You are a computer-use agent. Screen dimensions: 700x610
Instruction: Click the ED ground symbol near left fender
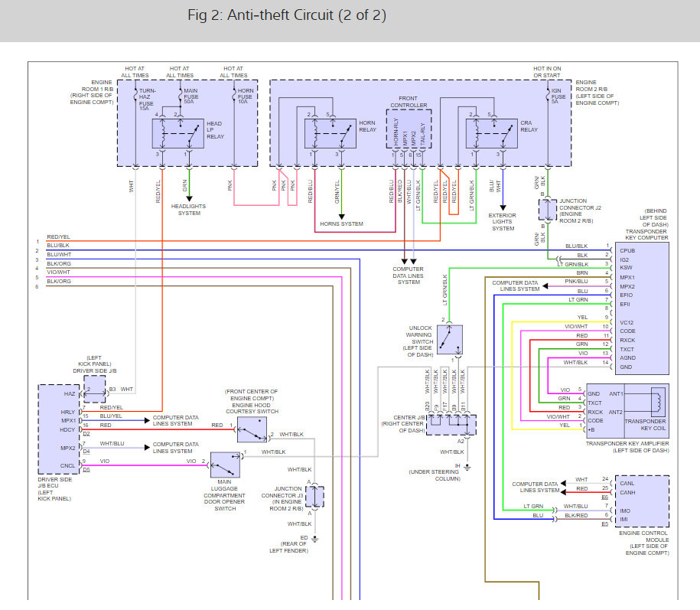coord(314,540)
